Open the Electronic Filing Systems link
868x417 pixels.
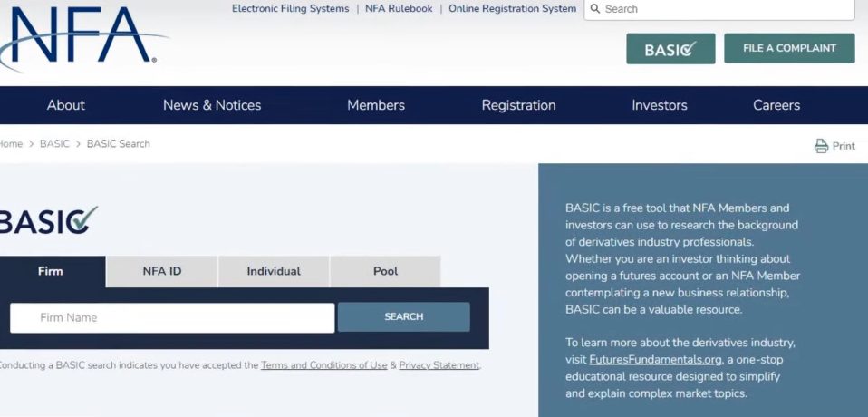[x=290, y=9]
